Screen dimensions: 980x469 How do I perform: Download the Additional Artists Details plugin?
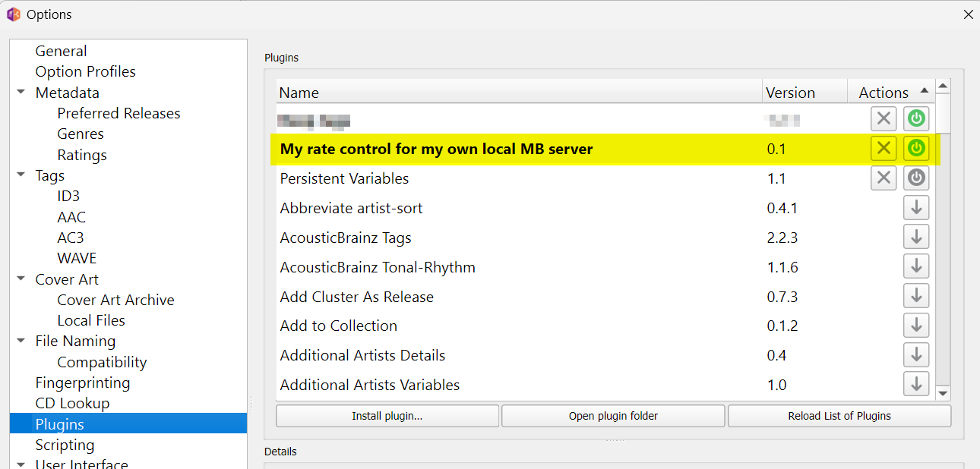[916, 354]
